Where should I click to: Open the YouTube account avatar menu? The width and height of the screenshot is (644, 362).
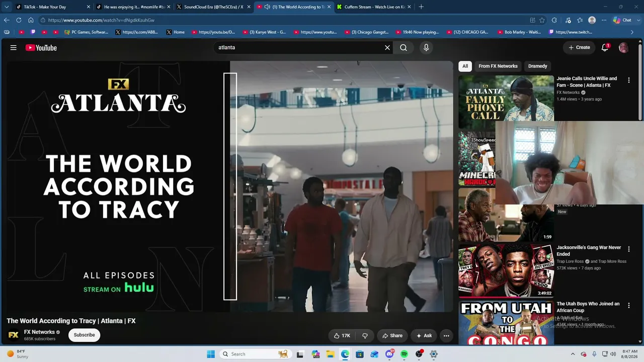pos(623,48)
